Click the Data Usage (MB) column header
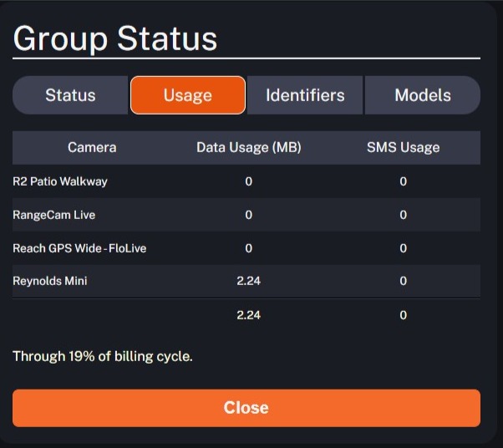The width and height of the screenshot is (503, 448). [x=248, y=147]
